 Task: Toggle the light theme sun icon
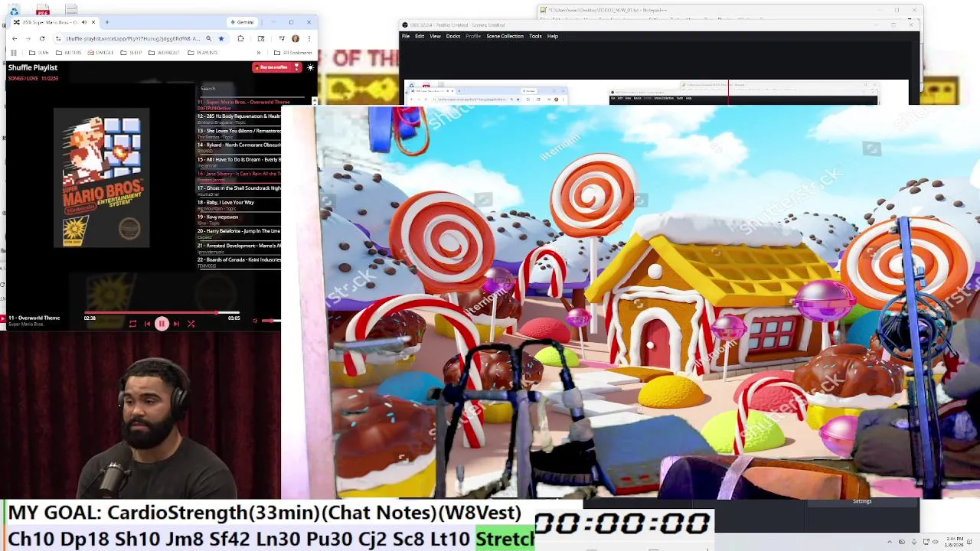(x=310, y=67)
